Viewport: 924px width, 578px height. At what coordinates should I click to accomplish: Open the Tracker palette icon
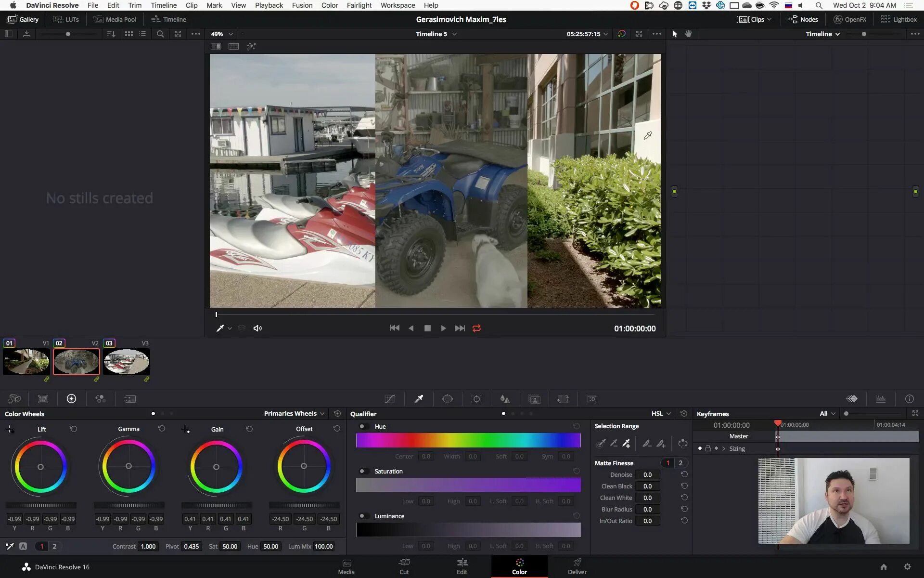(x=476, y=399)
